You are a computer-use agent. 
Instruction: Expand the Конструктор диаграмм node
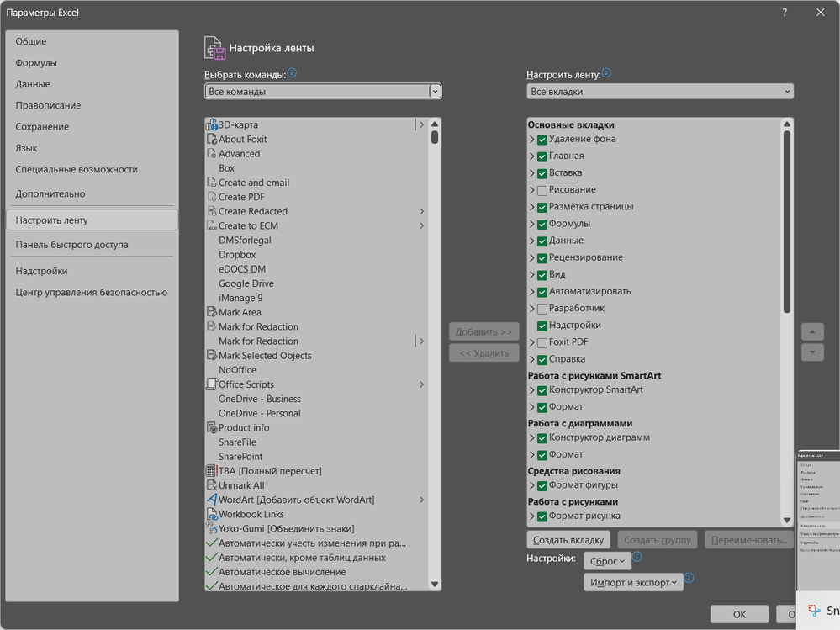click(532, 437)
